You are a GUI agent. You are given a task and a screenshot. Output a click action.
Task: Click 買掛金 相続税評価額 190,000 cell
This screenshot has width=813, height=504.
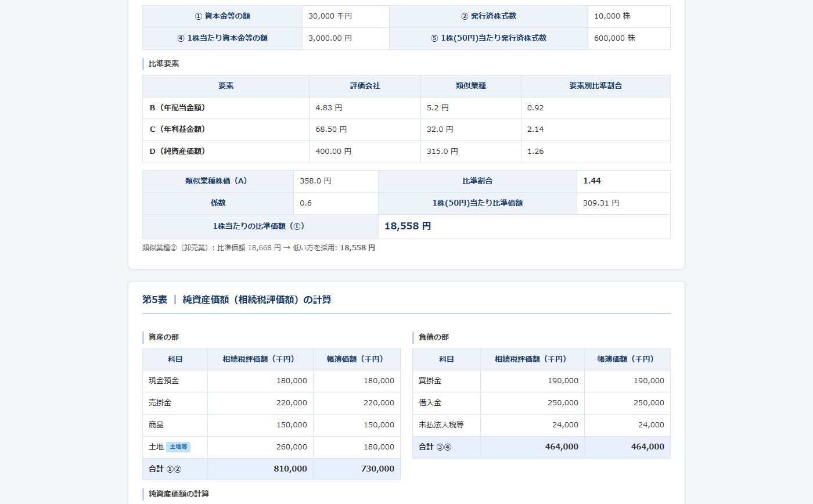[x=533, y=381]
